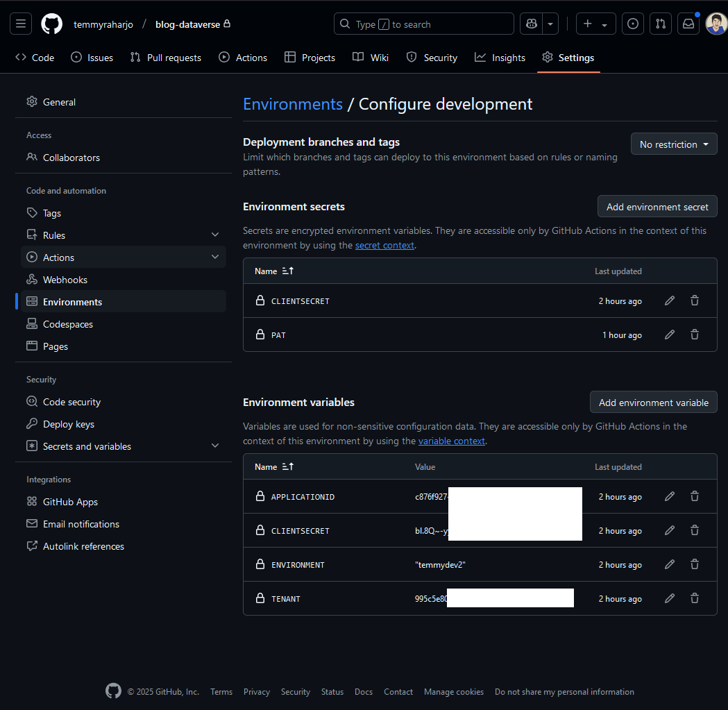Image resolution: width=728 pixels, height=710 pixels.
Task: Open footer Privacy link
Action: [x=257, y=692]
